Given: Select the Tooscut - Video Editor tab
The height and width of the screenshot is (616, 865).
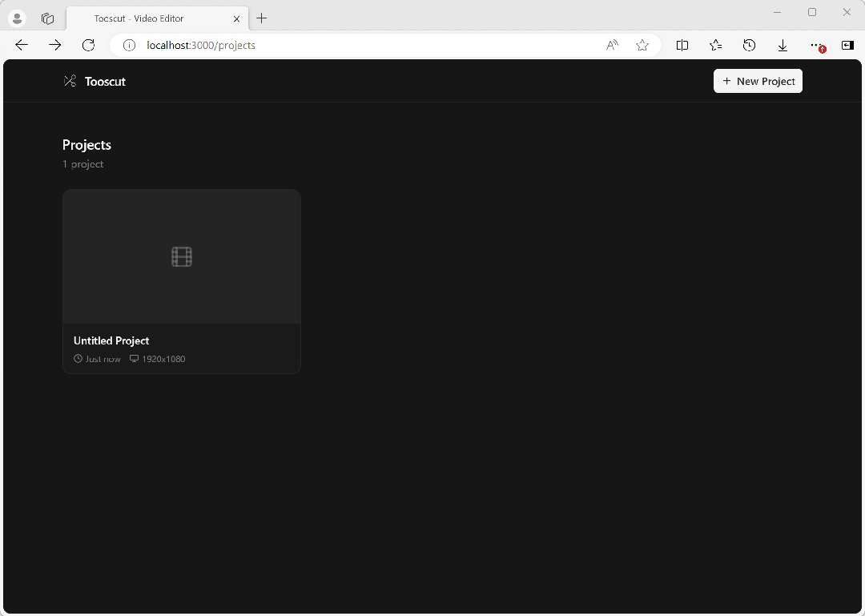Looking at the screenshot, I should tap(157, 18).
